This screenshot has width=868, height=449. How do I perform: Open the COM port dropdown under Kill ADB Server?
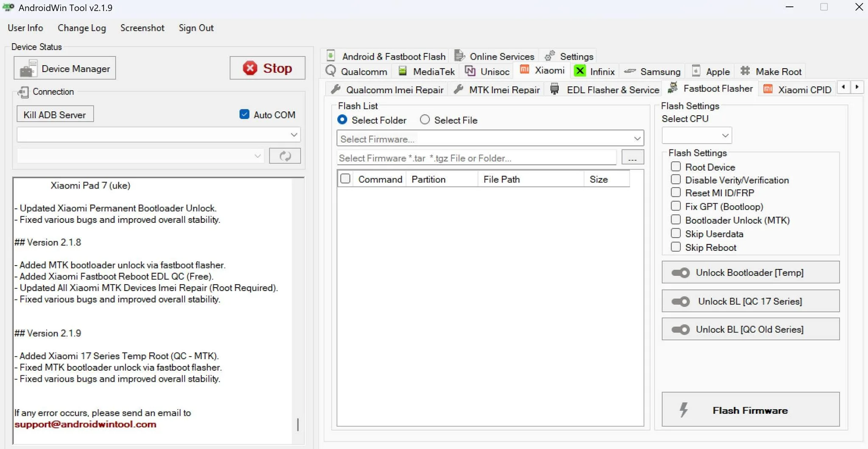(x=159, y=135)
